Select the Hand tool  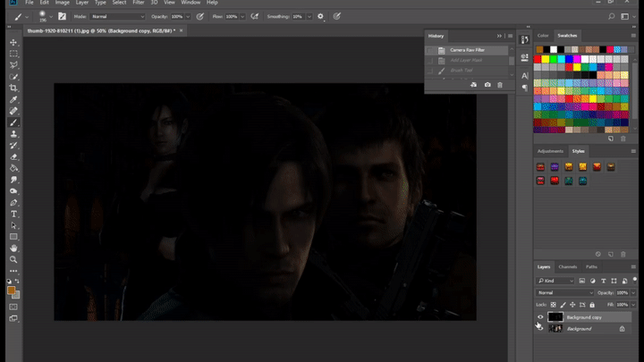[x=13, y=248]
